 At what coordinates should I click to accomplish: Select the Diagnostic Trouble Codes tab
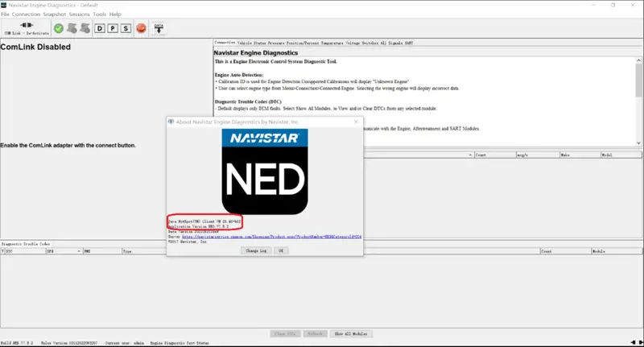coord(26,244)
